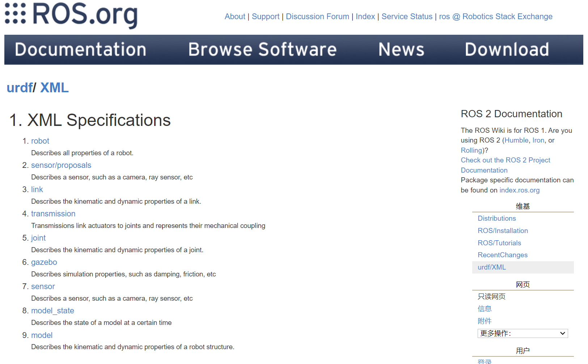This screenshot has height=364, width=588.
Task: Expand the 更多操作 dropdown
Action: coord(523,334)
